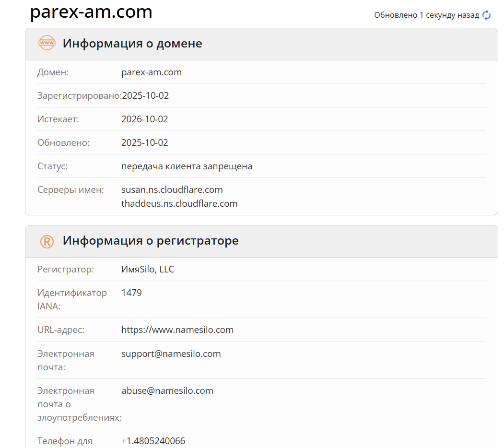Click the registrar name 'ИмяSilo, LLC'
The height and width of the screenshot is (448, 504).
point(148,269)
